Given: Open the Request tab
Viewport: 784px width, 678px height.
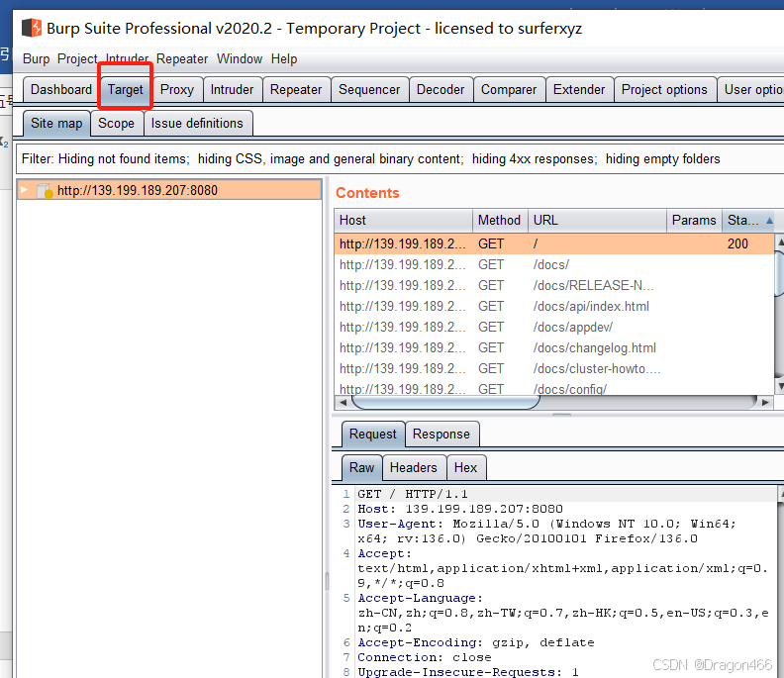Looking at the screenshot, I should [x=373, y=434].
